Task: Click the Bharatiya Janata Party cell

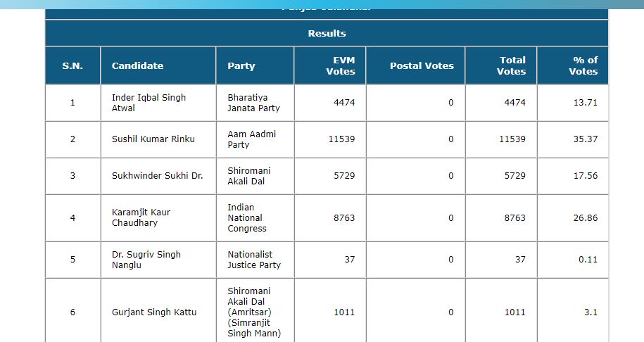Action: pos(253,103)
